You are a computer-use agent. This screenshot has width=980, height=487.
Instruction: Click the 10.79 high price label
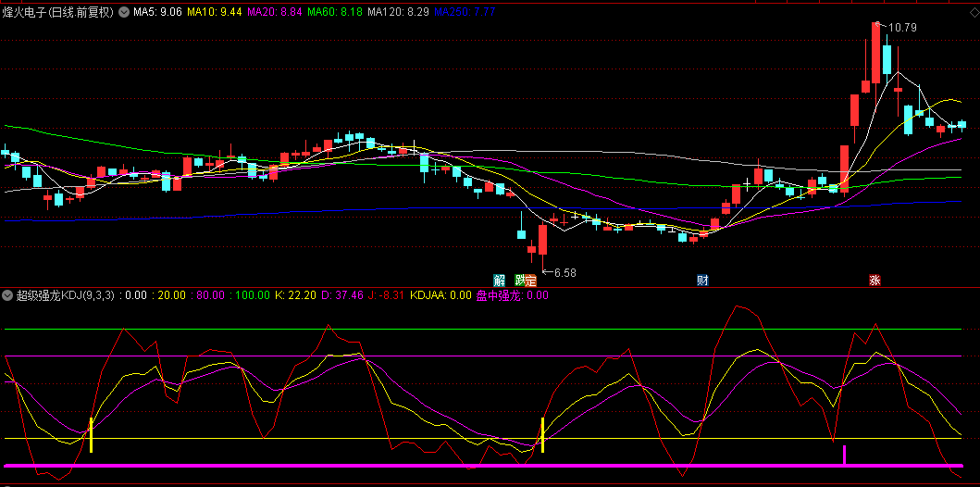[x=901, y=28]
